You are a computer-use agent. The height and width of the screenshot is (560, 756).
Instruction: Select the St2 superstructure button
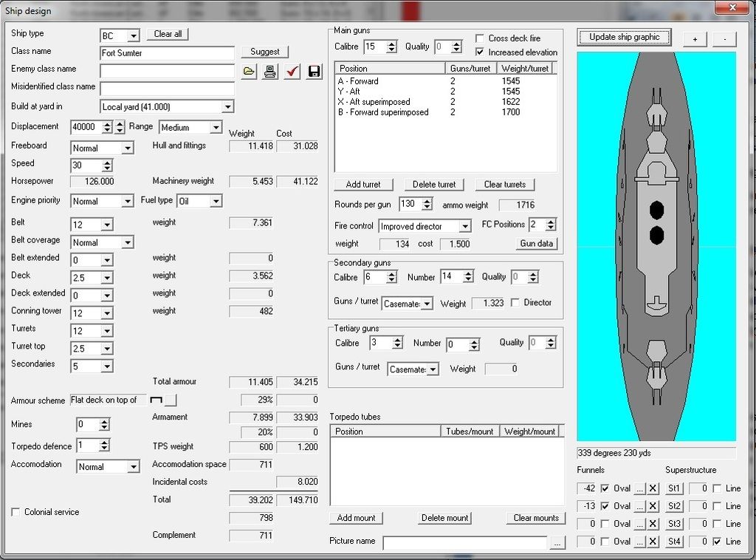click(x=674, y=506)
